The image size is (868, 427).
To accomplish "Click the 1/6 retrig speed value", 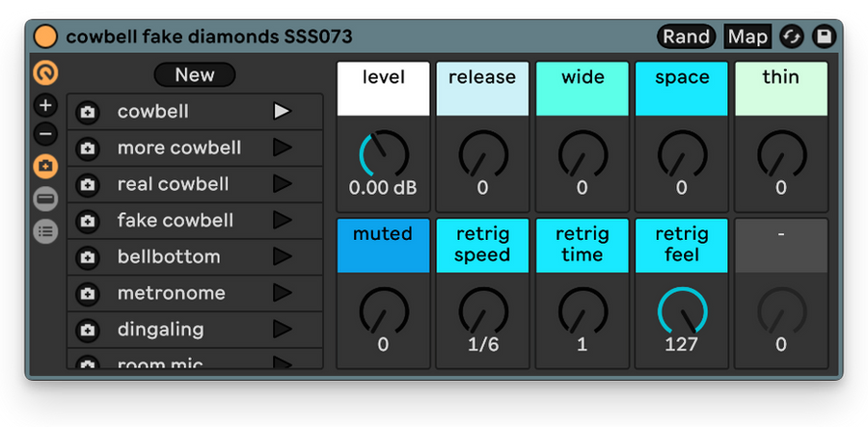I will pos(483,345).
